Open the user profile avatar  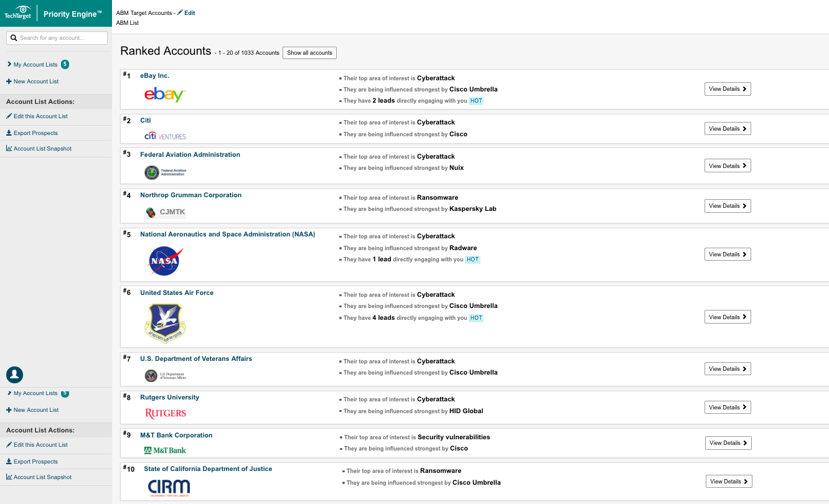[15, 375]
